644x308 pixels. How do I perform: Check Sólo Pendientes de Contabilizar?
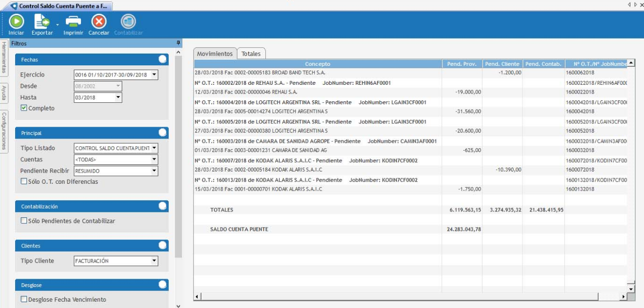(x=24, y=221)
